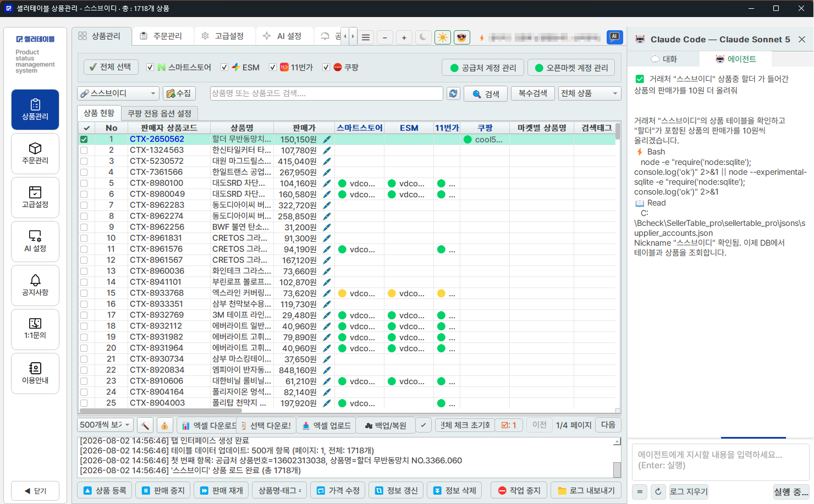Check row checkbox for CTX-1324563

pos(84,150)
